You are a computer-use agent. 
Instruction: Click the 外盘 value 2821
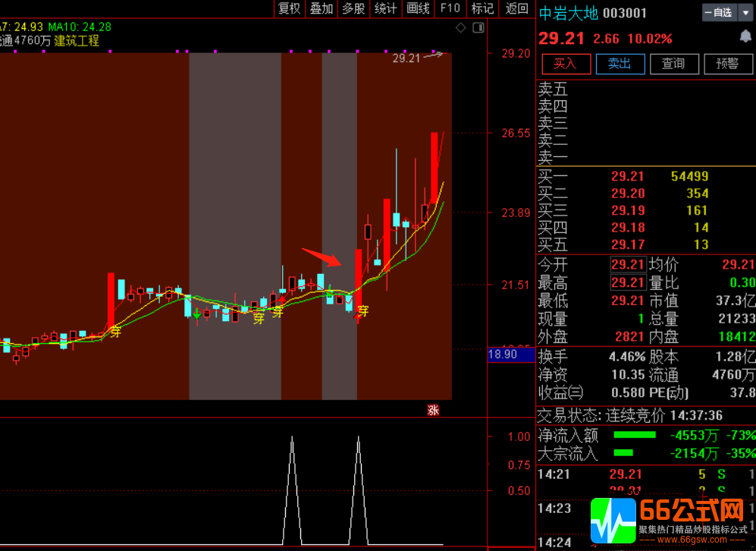[629, 336]
